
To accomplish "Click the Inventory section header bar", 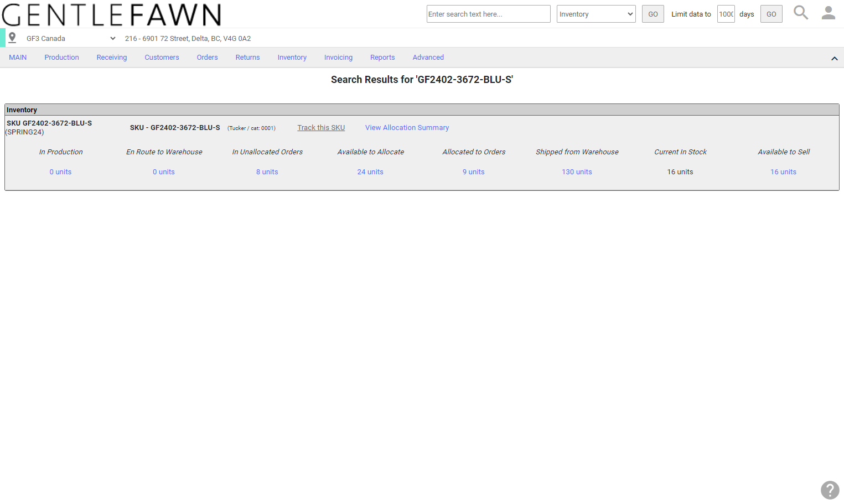I will tap(422, 110).
